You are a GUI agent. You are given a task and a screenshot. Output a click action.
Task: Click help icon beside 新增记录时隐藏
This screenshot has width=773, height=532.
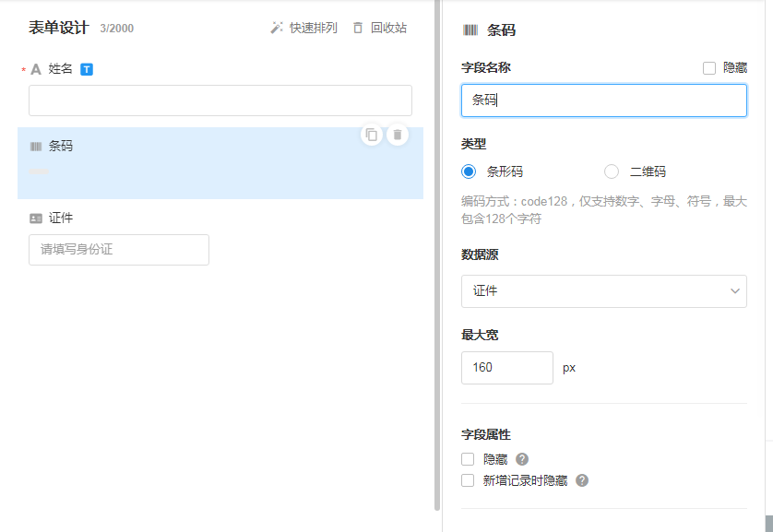(x=582, y=480)
